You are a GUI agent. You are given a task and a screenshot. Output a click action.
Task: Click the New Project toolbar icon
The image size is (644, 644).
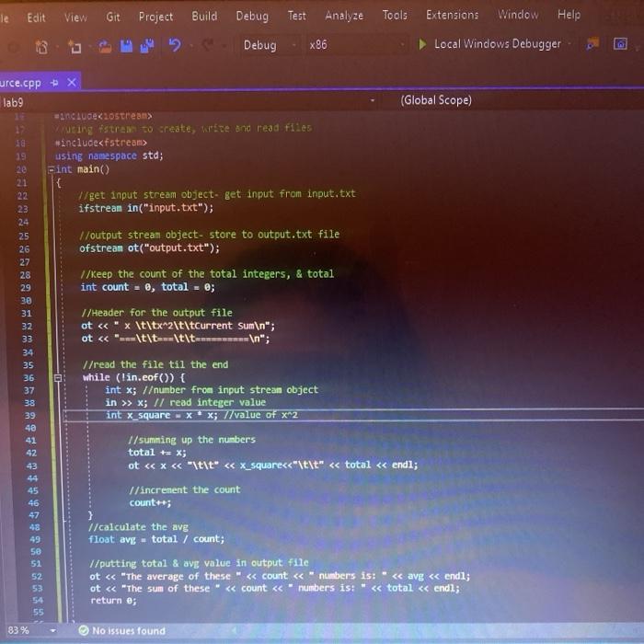pyautogui.click(x=41, y=47)
